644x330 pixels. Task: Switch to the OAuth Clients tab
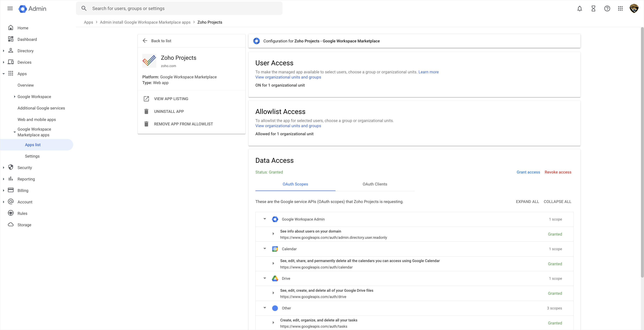coord(374,184)
